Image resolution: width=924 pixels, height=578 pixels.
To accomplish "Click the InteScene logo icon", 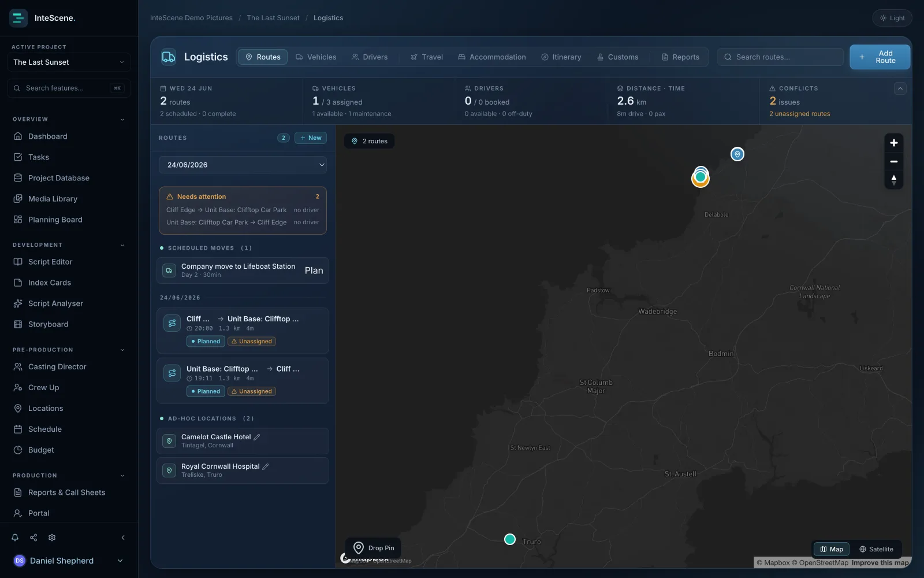I will (x=18, y=18).
